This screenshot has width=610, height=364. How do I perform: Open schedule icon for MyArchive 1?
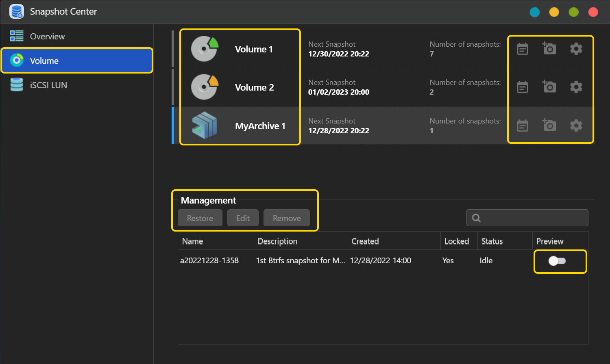coord(523,126)
